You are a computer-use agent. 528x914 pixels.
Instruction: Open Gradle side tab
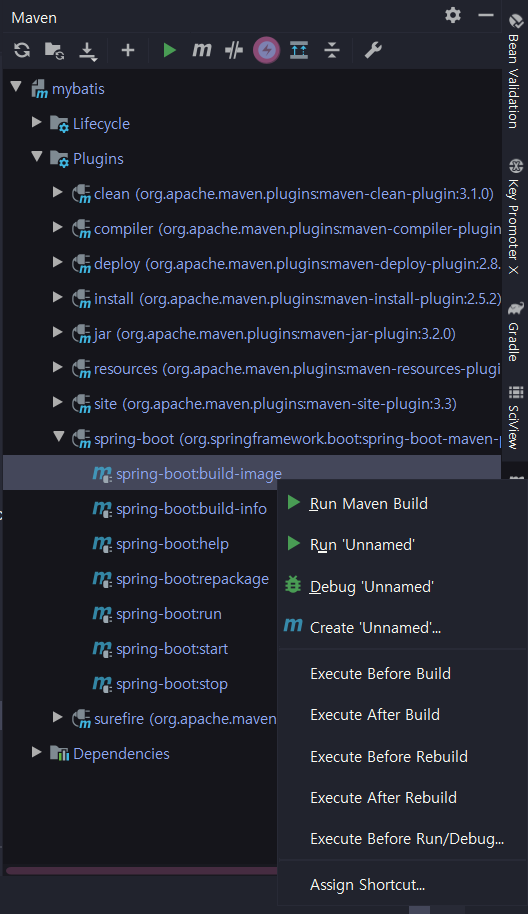(515, 331)
